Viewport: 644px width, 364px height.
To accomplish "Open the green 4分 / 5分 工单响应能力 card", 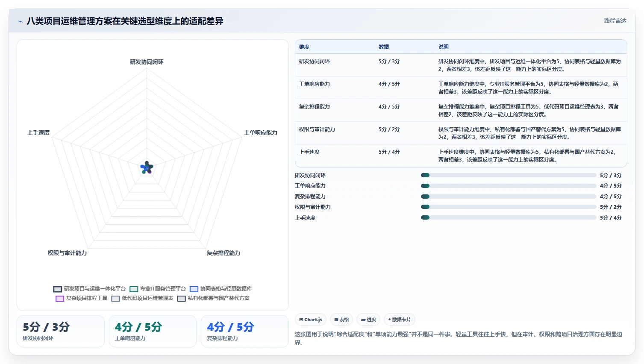I will pyautogui.click(x=153, y=331).
